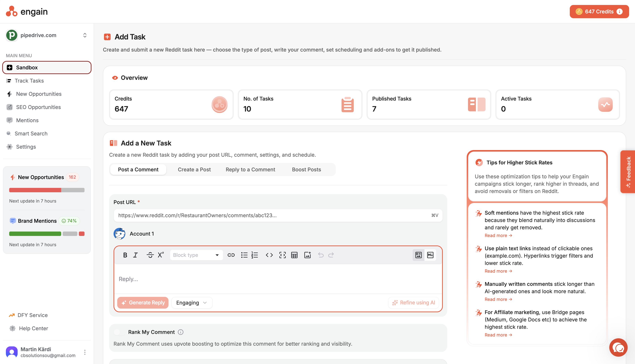The image size is (635, 364).
Task: Click the Generate Reply button
Action: pyautogui.click(x=143, y=303)
